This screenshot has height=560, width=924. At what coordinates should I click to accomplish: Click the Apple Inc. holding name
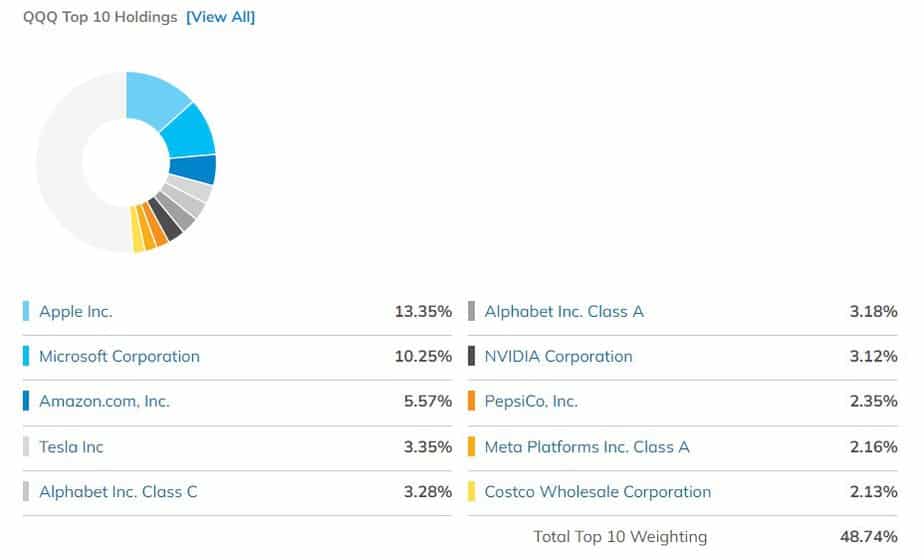(76, 311)
